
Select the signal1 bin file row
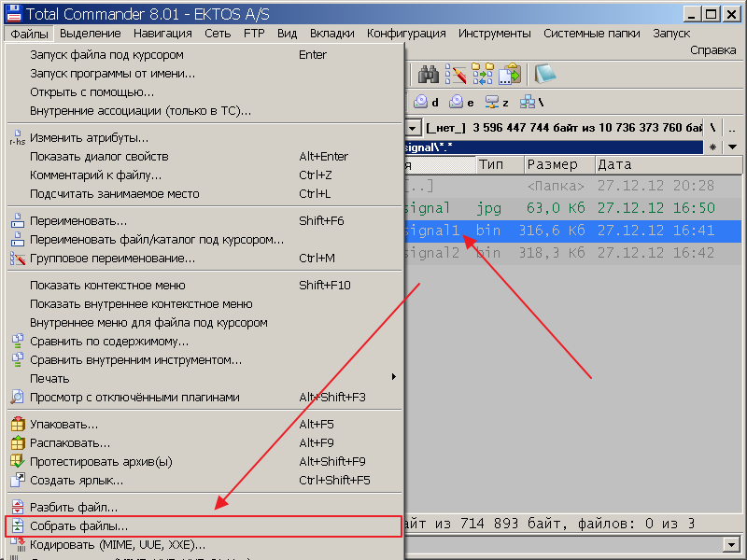(560, 230)
